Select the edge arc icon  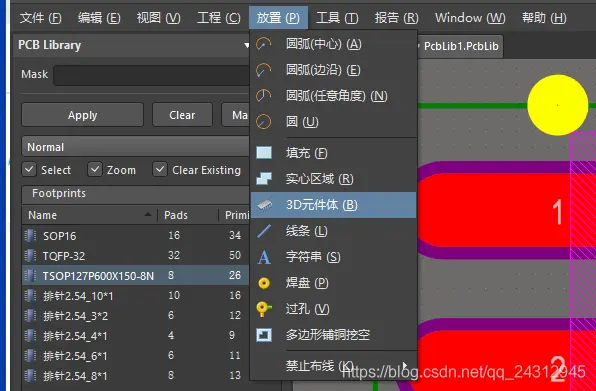[263, 70]
